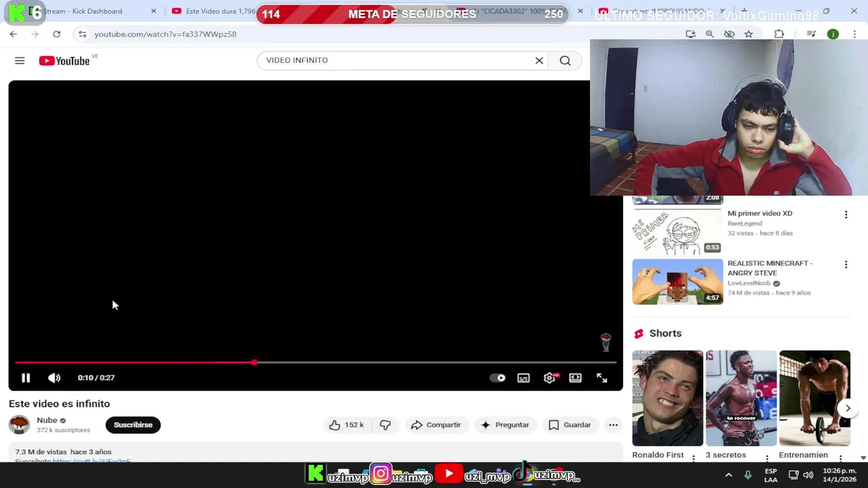The width and height of the screenshot is (868, 488).
Task: Share the video with Compartir
Action: click(x=435, y=425)
